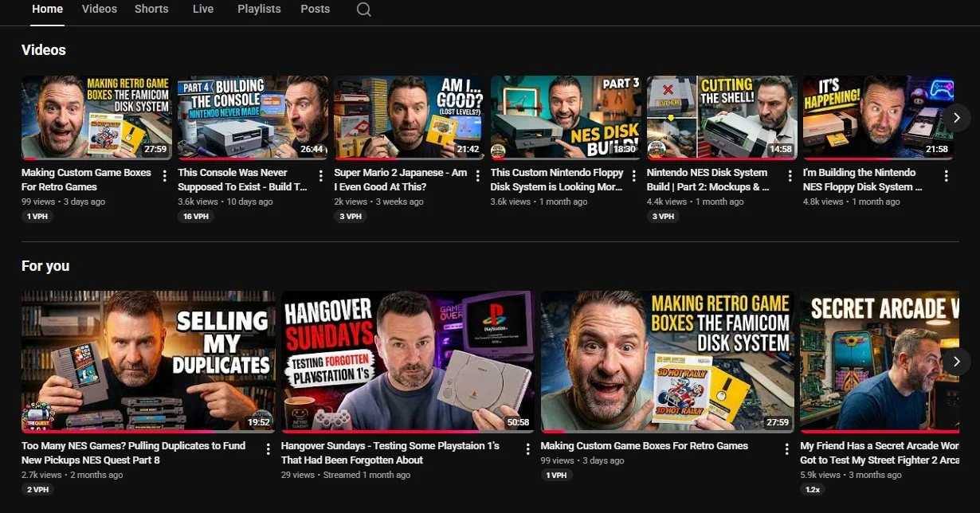980x513 pixels.
Task: Click the next arrow in Videos row
Action: point(957,118)
